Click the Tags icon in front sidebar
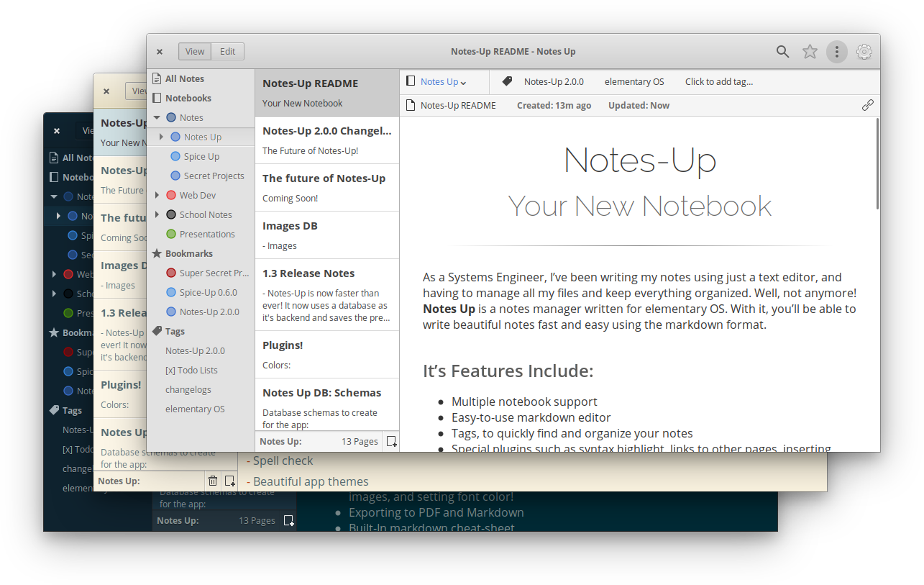 [156, 331]
